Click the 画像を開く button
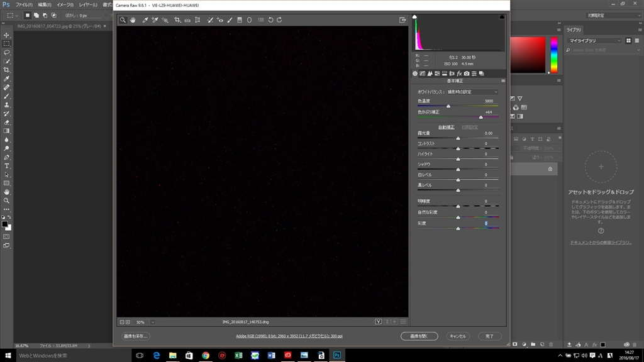 tap(419, 336)
